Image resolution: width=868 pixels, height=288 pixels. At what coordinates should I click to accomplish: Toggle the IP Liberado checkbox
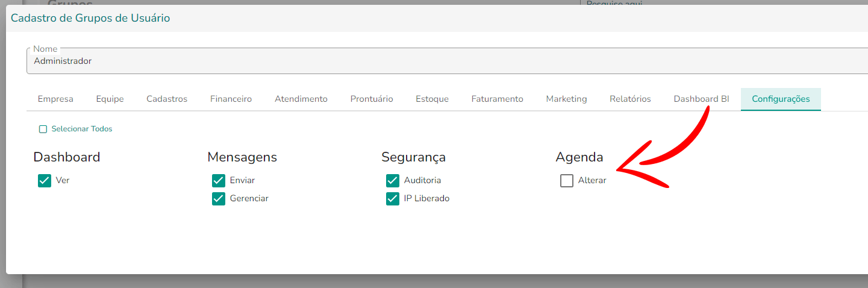393,199
